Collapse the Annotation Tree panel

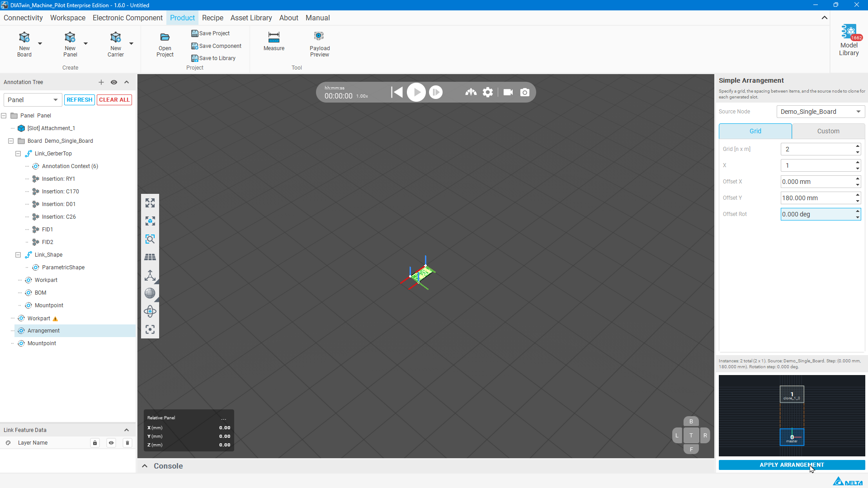tap(127, 82)
